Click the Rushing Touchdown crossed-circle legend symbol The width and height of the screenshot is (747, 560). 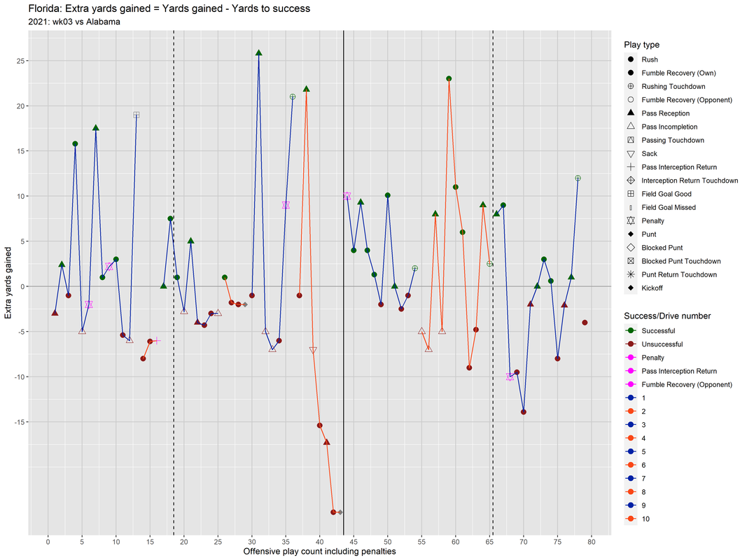pos(630,86)
